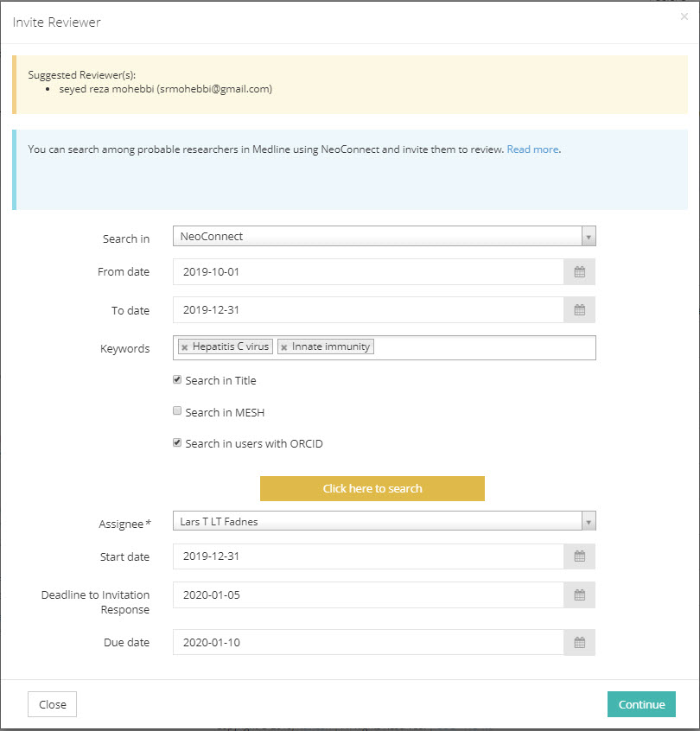
Task: Remove the Hepatitis C virus keyword
Action: coord(185,347)
